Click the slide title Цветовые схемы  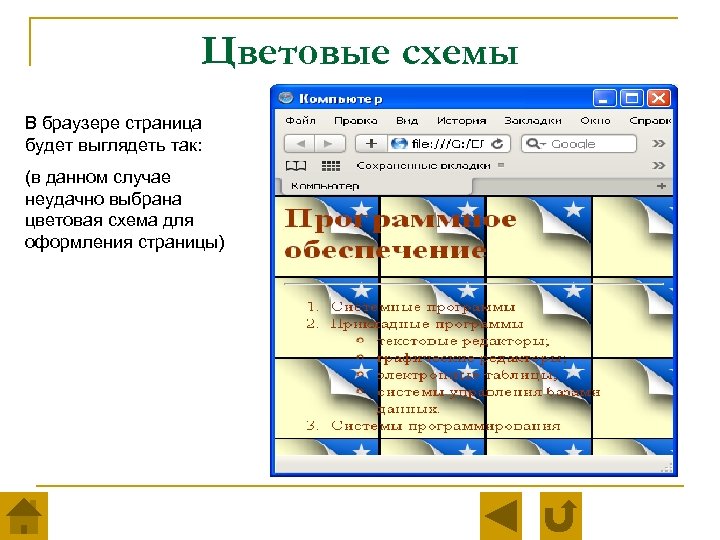[x=360, y=51]
